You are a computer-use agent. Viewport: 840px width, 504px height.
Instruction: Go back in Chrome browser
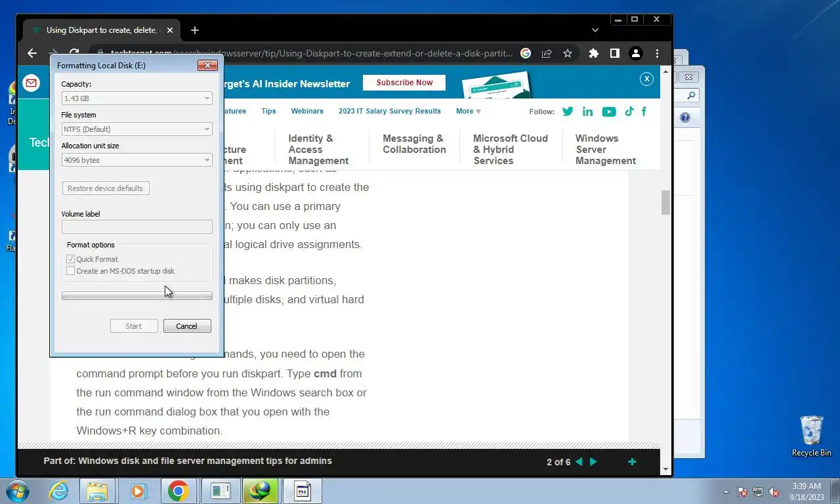tap(32, 54)
